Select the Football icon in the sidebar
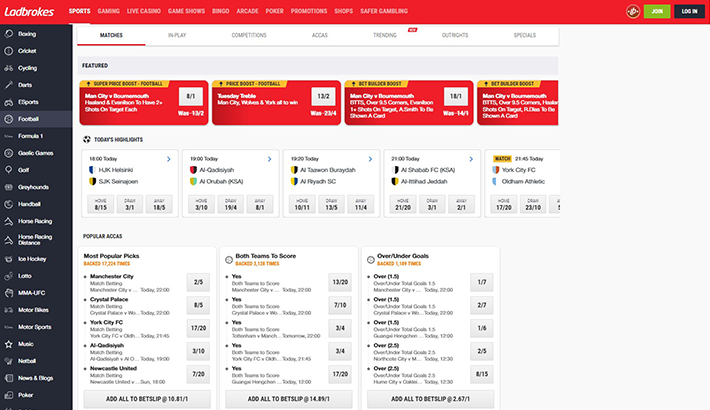Screen dimensions: 710x410 point(9,119)
